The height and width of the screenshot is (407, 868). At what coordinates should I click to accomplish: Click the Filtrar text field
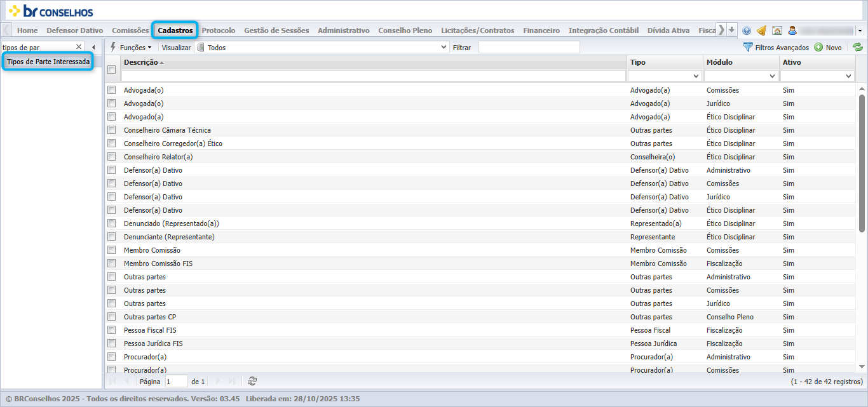point(529,47)
